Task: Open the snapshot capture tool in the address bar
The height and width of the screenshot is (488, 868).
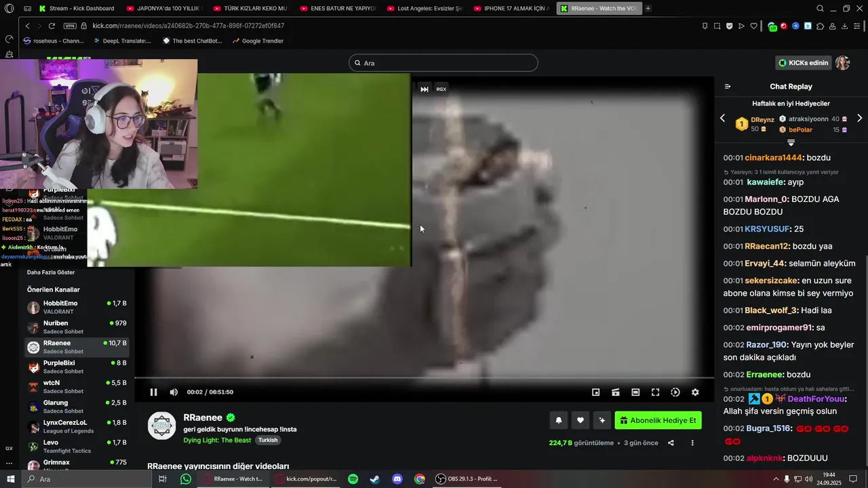Action: pyautogui.click(x=717, y=26)
